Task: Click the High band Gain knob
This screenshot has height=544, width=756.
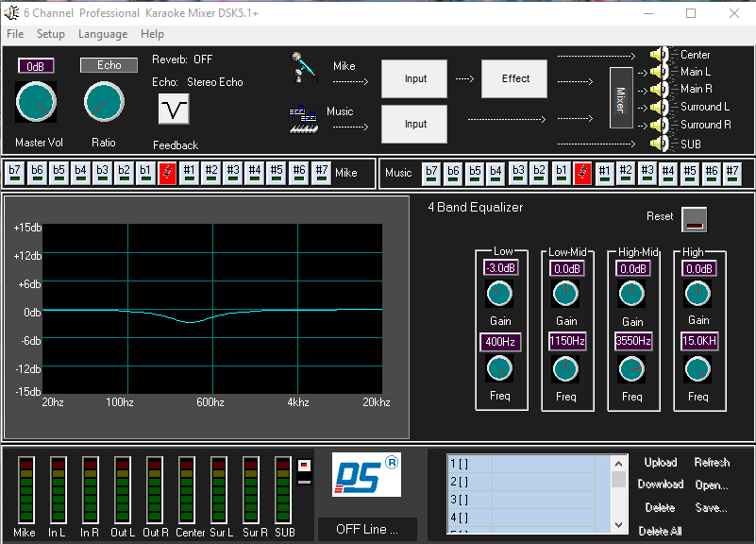Action: click(x=697, y=293)
